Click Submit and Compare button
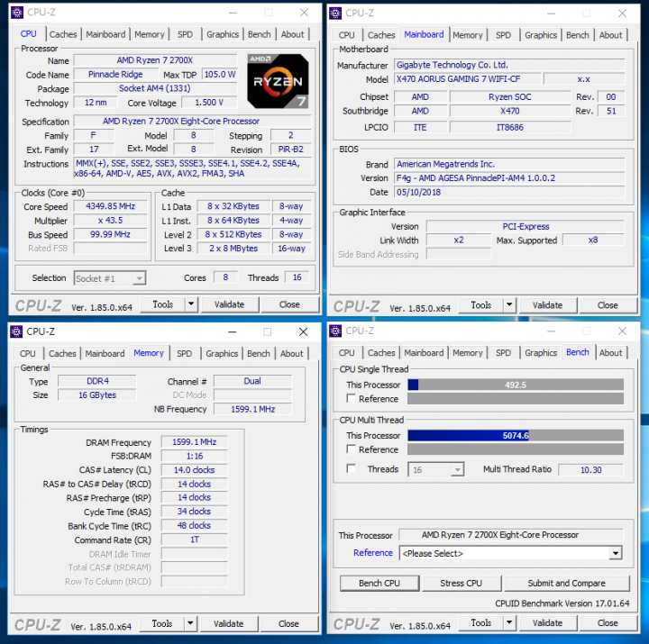This screenshot has width=649, height=644. pyautogui.click(x=566, y=583)
